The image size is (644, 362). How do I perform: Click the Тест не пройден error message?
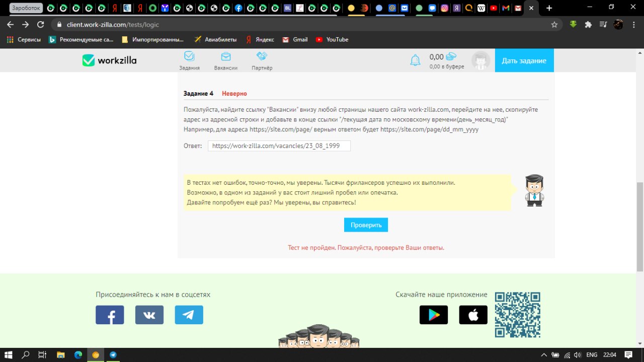click(x=366, y=248)
